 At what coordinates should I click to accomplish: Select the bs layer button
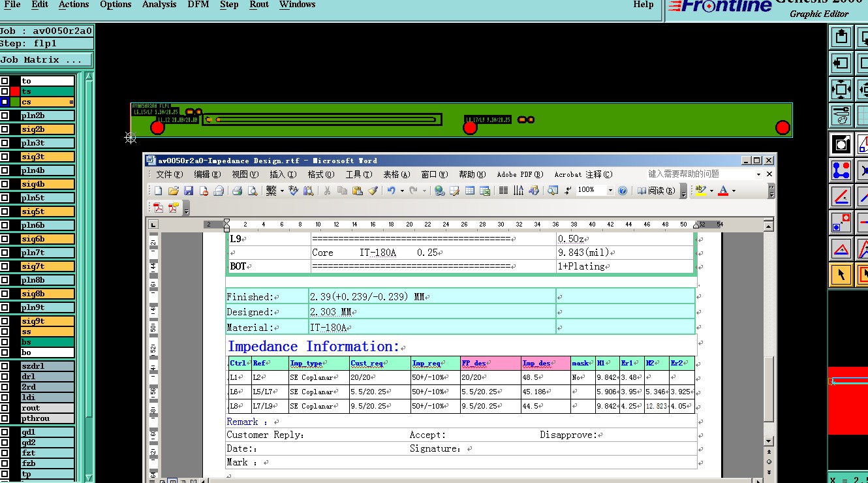47,342
